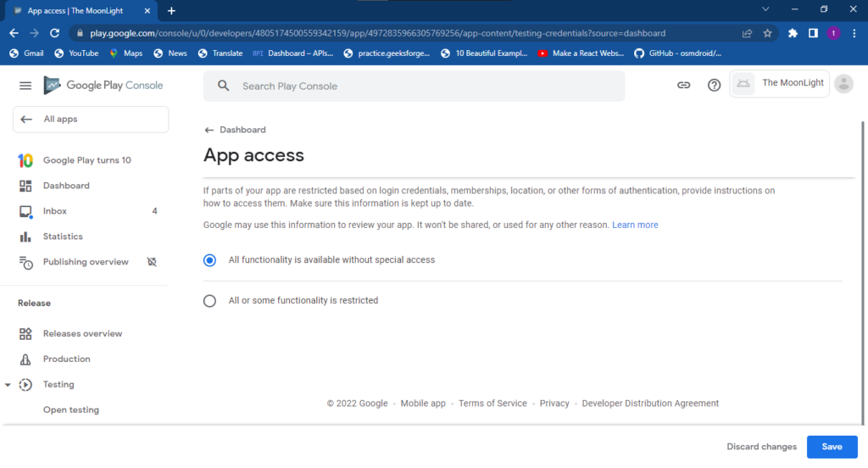Return to Dashboard via breadcrumb link
This screenshot has height=468, width=868.
pyautogui.click(x=236, y=130)
